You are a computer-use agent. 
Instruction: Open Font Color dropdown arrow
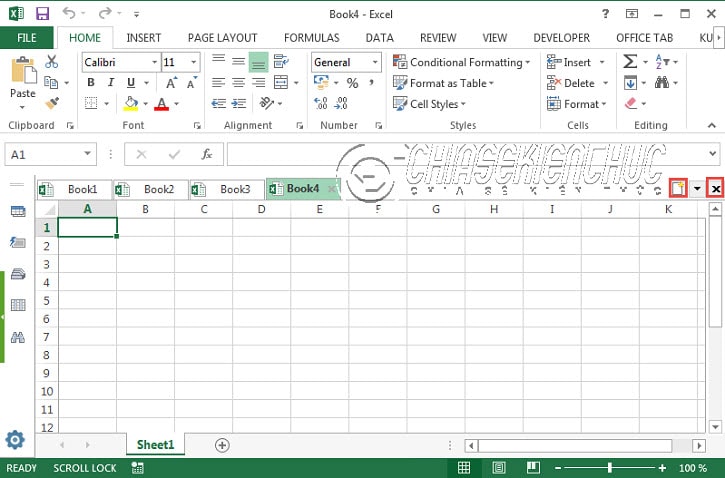176,104
